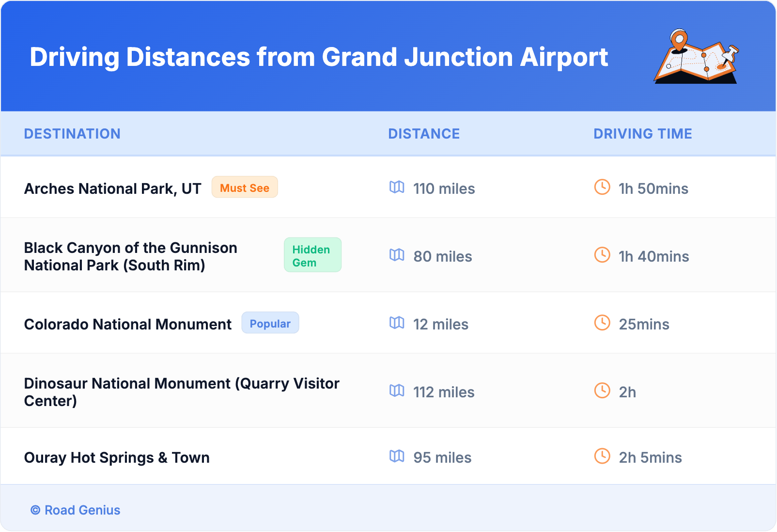Click the map illustration in the header

pos(696,57)
